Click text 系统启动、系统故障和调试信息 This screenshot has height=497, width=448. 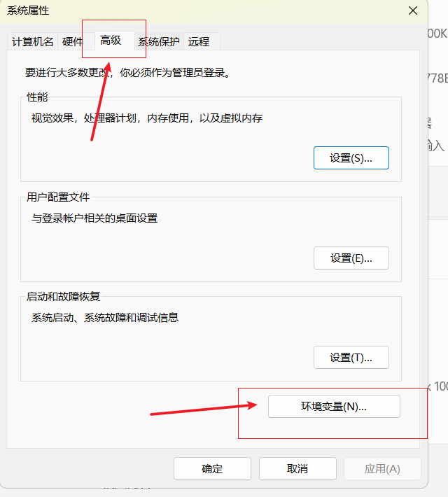point(105,318)
